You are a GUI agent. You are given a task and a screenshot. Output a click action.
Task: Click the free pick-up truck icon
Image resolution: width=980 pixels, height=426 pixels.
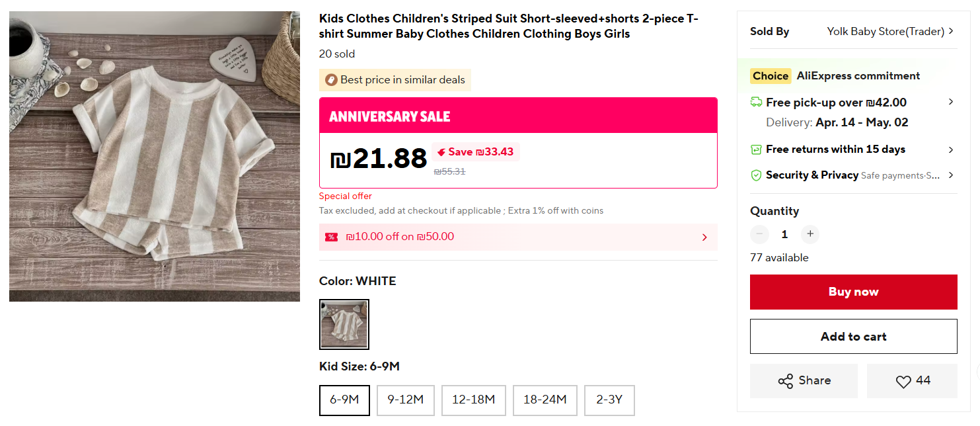click(x=756, y=103)
